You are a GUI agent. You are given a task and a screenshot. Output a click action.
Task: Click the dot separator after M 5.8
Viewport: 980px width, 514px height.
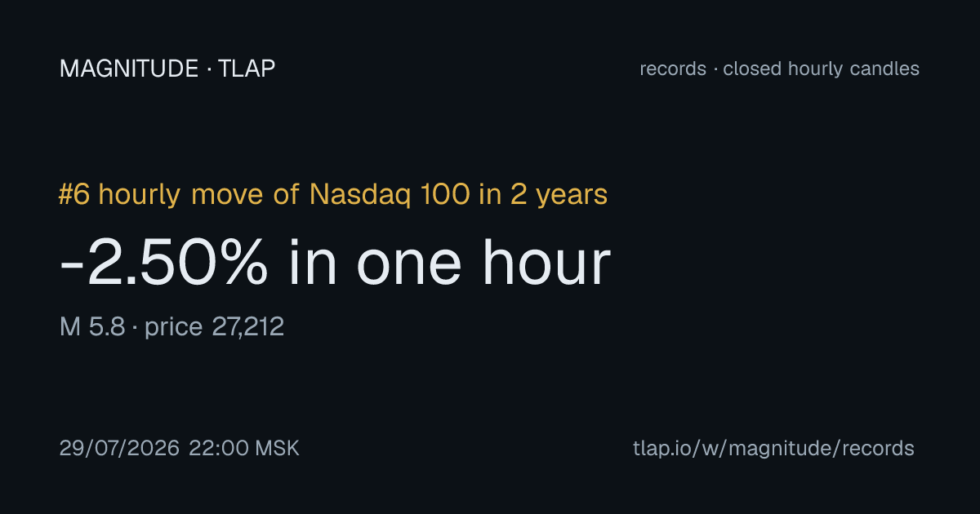pos(135,329)
